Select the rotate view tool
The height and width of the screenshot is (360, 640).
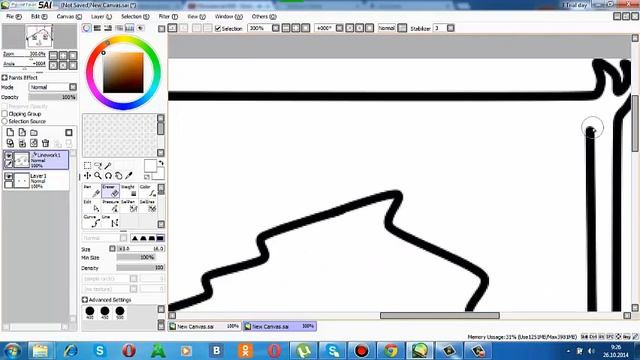pos(108,176)
